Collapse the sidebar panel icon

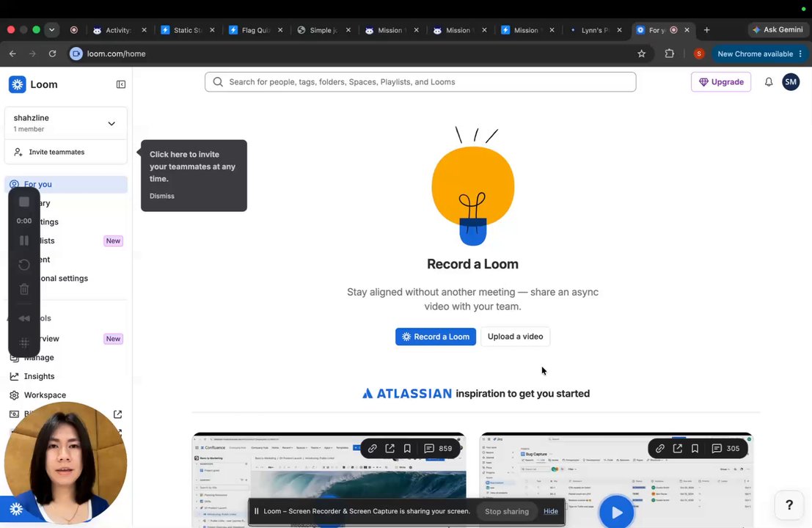(120, 84)
